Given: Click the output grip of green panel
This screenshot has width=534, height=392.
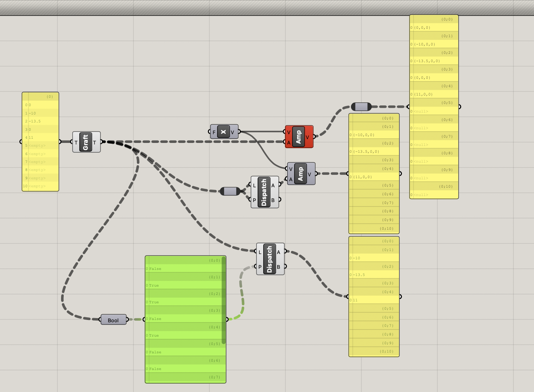Looking at the screenshot, I should click(x=227, y=319).
